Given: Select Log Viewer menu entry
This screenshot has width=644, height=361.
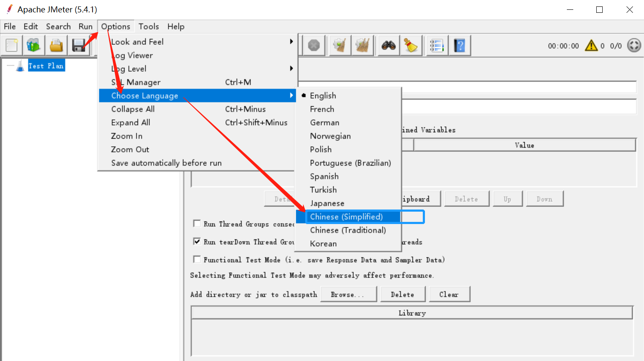Looking at the screenshot, I should tap(197, 55).
